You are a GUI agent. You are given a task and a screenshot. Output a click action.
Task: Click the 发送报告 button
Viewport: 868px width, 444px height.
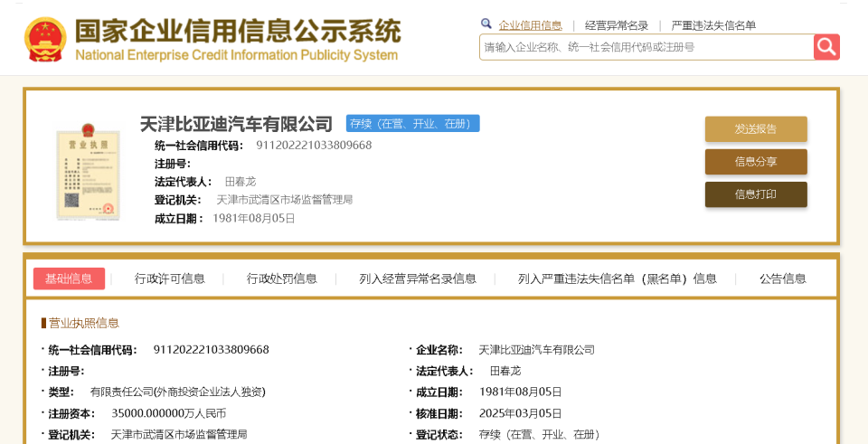point(756,129)
